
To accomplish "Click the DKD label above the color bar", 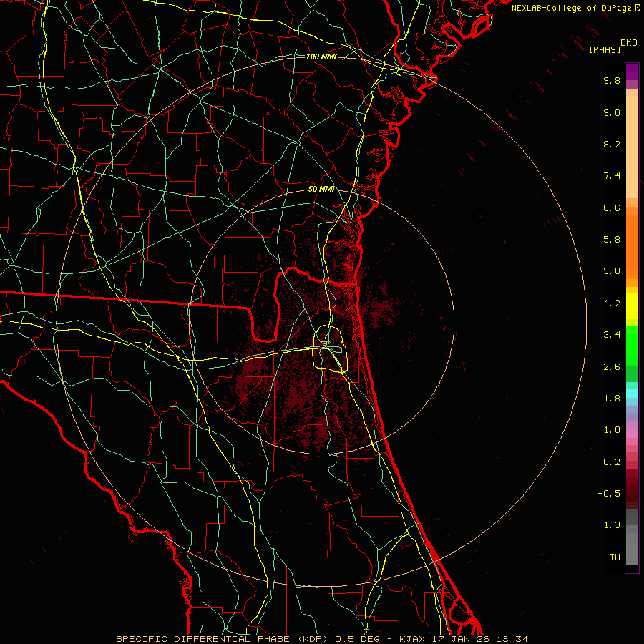I will point(629,43).
